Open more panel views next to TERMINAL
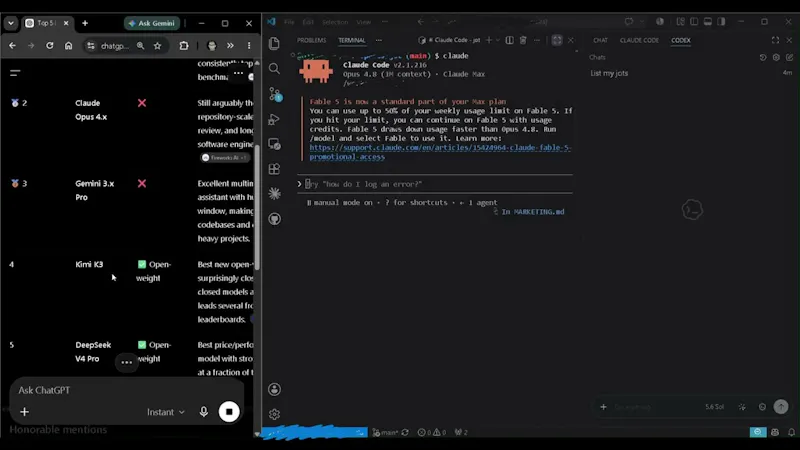This screenshot has width=800, height=450. (379, 40)
